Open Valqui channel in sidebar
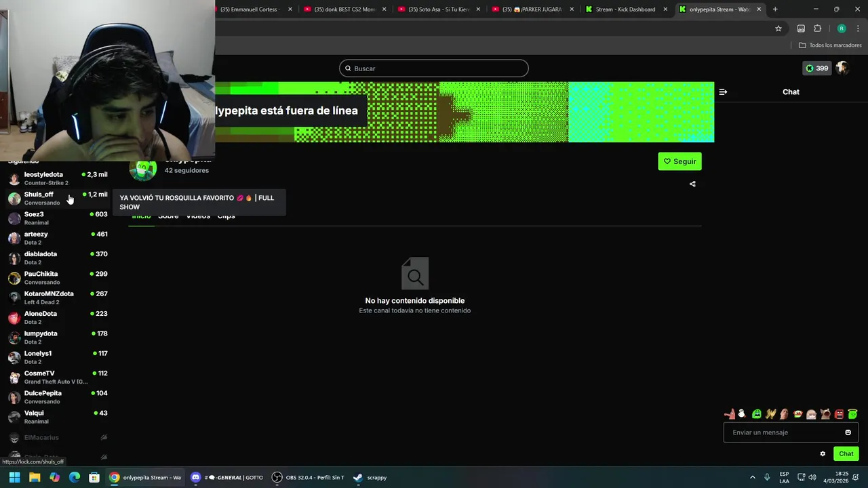Screen dimensions: 868x488 [58, 417]
